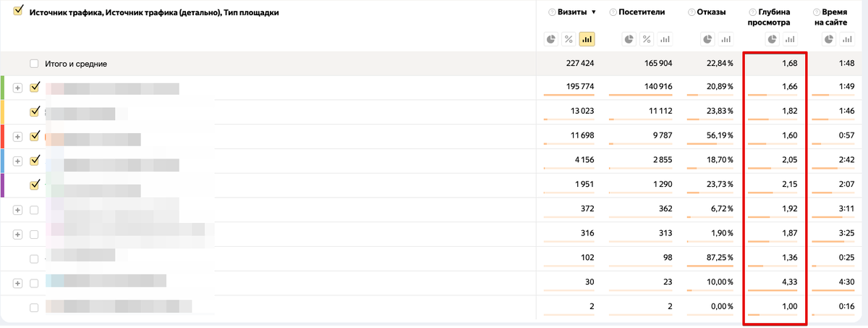The image size is (868, 328).
Task: Select pie chart icon under Глубина просмотра
Action: (x=772, y=40)
